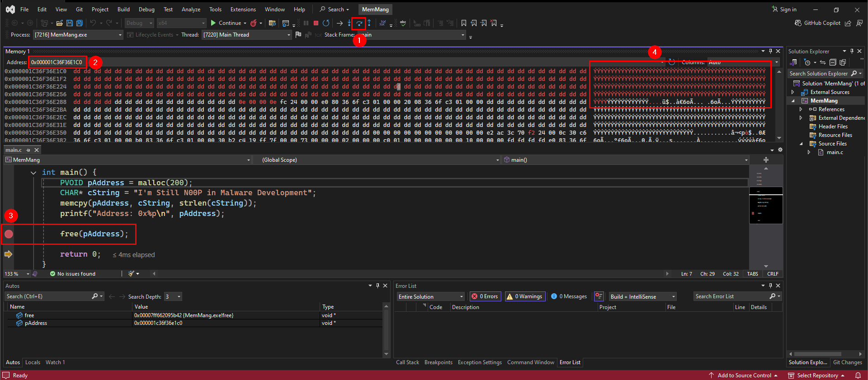The image size is (868, 380).
Task: Click Add to Source Control
Action: [x=743, y=375]
